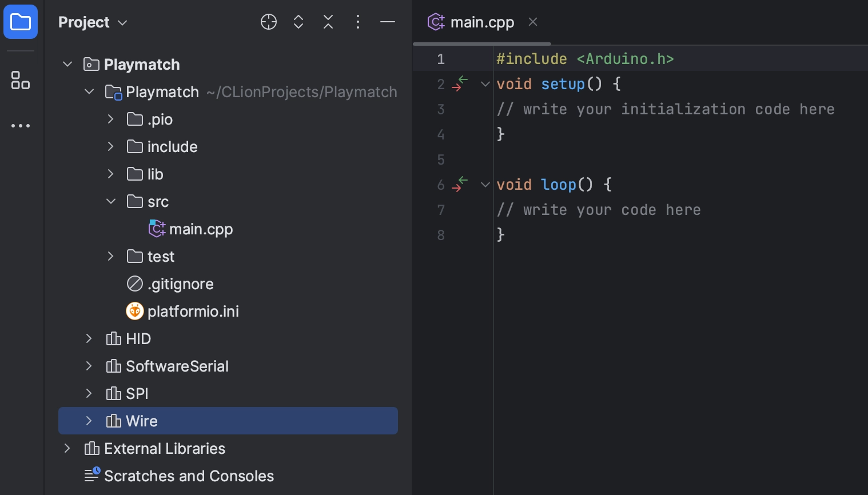Screen dimensions: 868x495
Task: Select the .gitignore file
Action: tap(180, 284)
